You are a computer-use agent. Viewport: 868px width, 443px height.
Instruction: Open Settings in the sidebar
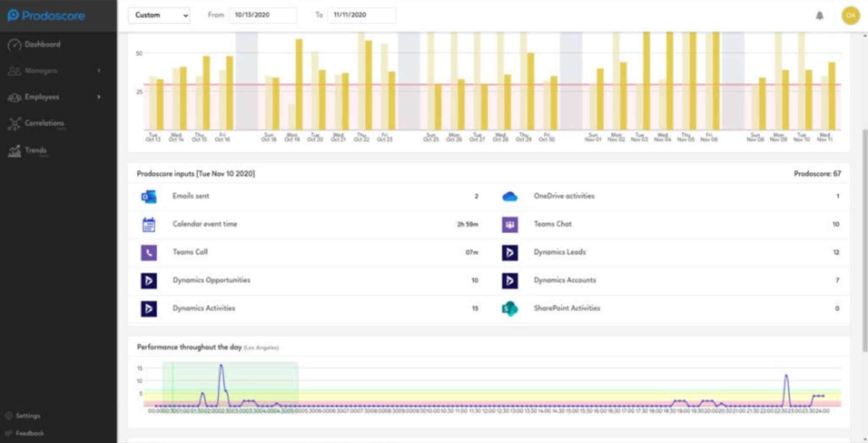click(x=28, y=416)
